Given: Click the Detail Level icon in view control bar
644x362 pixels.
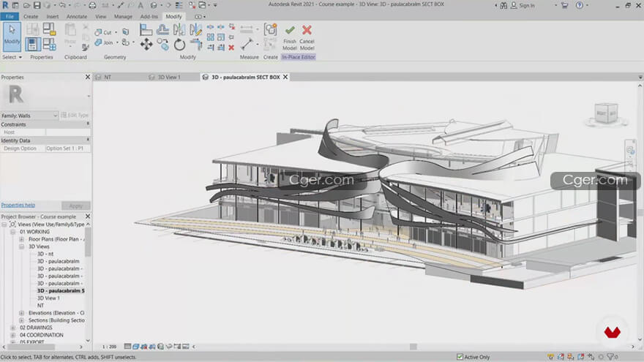Looking at the screenshot, I should pyautogui.click(x=128, y=347).
